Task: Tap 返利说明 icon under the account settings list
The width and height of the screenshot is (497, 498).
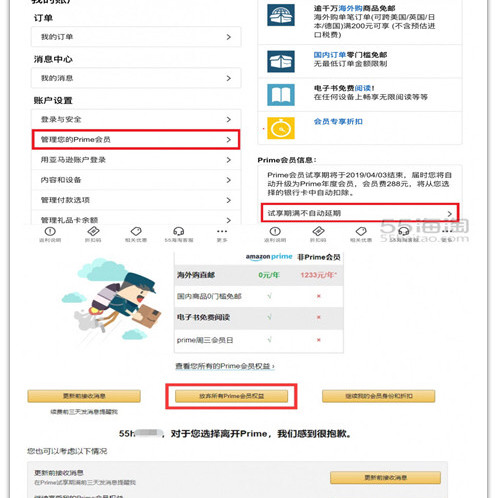Action: 50,231
